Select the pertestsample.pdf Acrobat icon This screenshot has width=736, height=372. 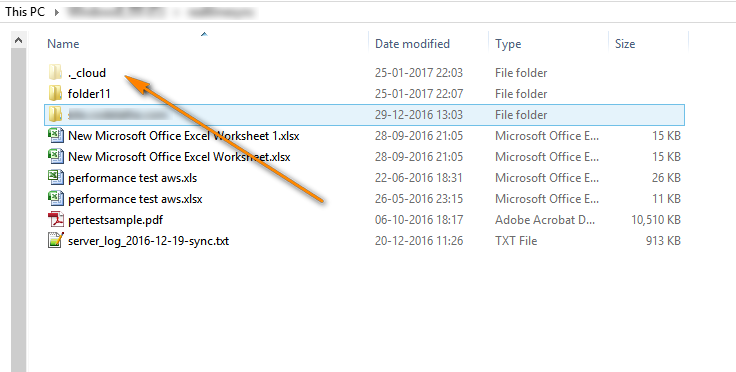(56, 220)
